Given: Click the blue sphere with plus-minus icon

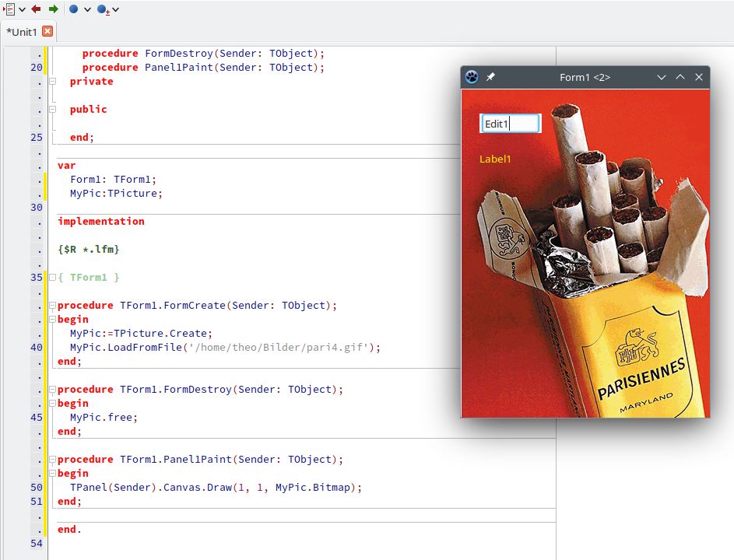Looking at the screenshot, I should pyautogui.click(x=103, y=9).
